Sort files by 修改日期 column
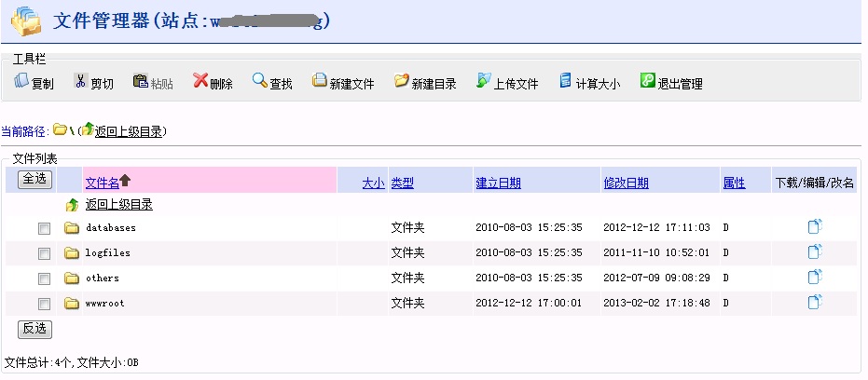 tap(626, 183)
